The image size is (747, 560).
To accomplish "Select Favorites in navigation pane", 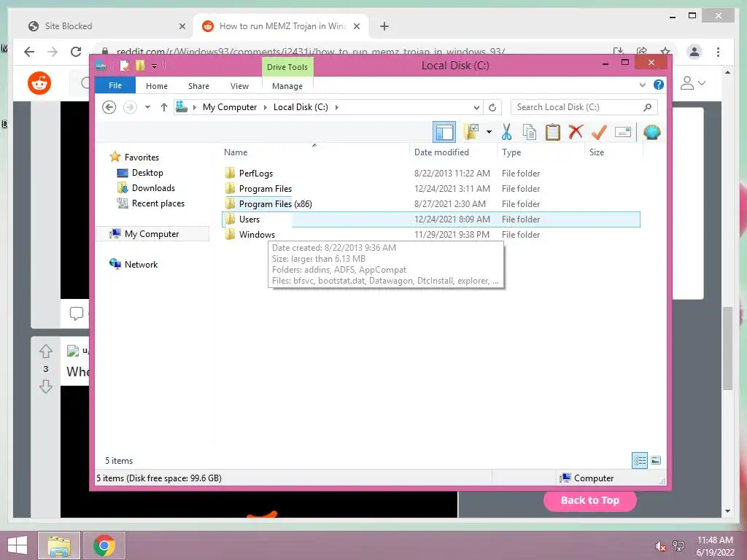I will coord(142,157).
